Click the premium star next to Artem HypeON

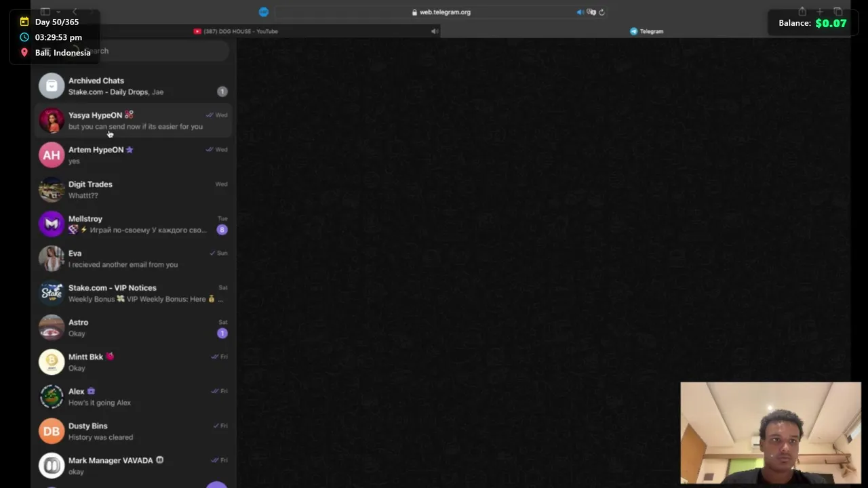[x=130, y=150]
